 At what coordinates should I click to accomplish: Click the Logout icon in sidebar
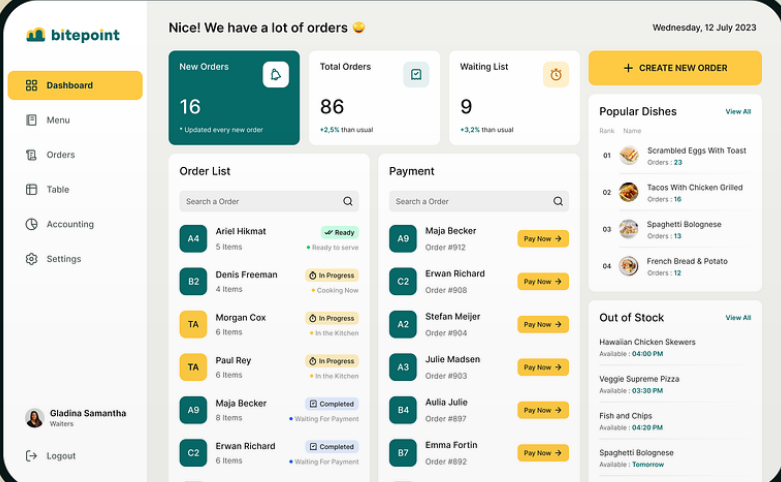32,456
